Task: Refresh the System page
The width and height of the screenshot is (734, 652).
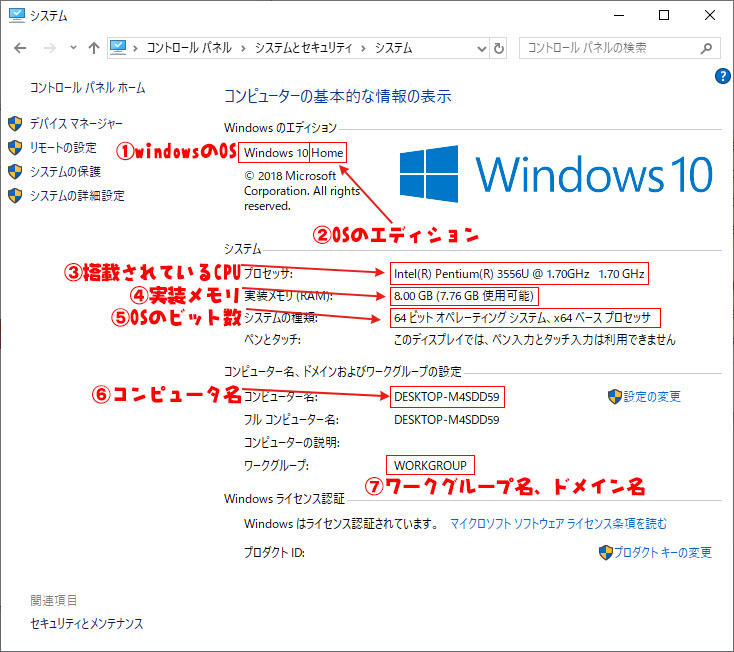Action: (499, 48)
